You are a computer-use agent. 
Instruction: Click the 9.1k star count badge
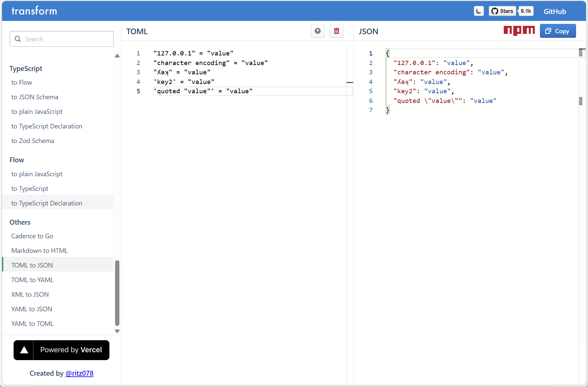pos(526,11)
